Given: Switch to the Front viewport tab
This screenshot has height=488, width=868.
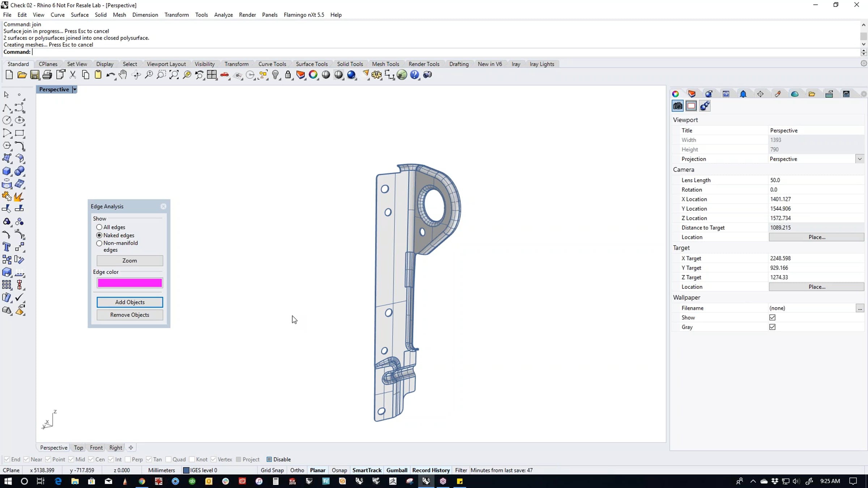Looking at the screenshot, I should tap(96, 448).
